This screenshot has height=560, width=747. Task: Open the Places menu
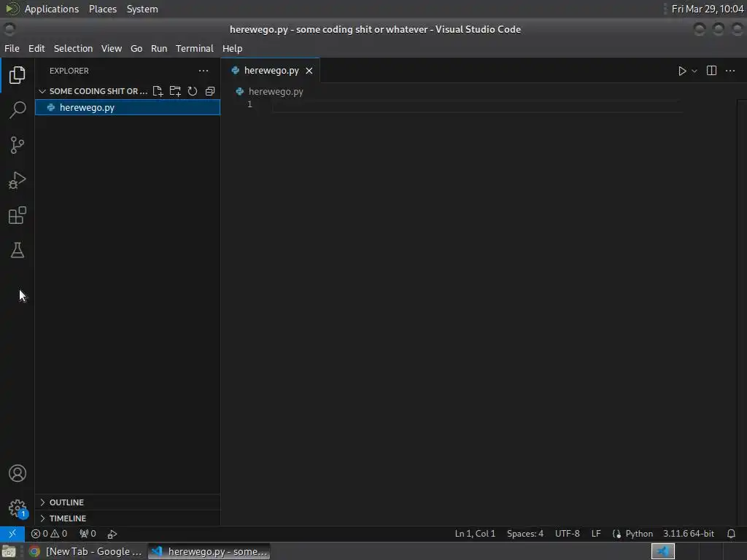click(x=102, y=9)
